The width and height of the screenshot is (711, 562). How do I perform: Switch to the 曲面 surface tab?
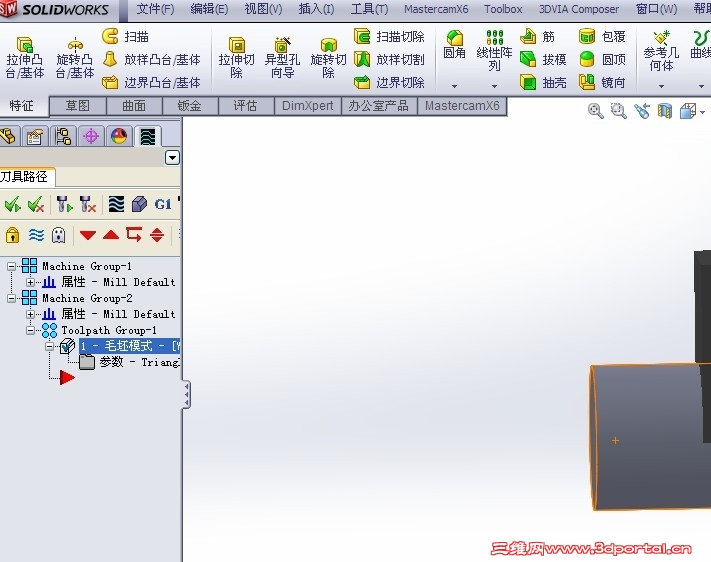(134, 106)
